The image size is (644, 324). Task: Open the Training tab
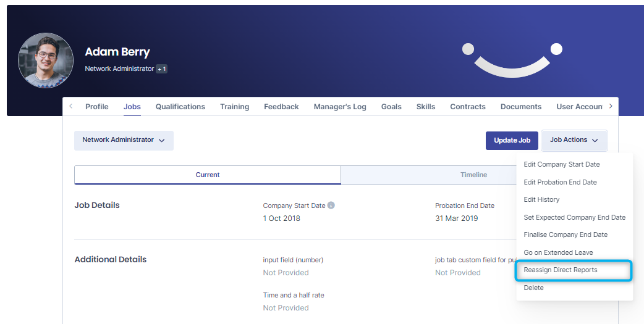tap(234, 107)
